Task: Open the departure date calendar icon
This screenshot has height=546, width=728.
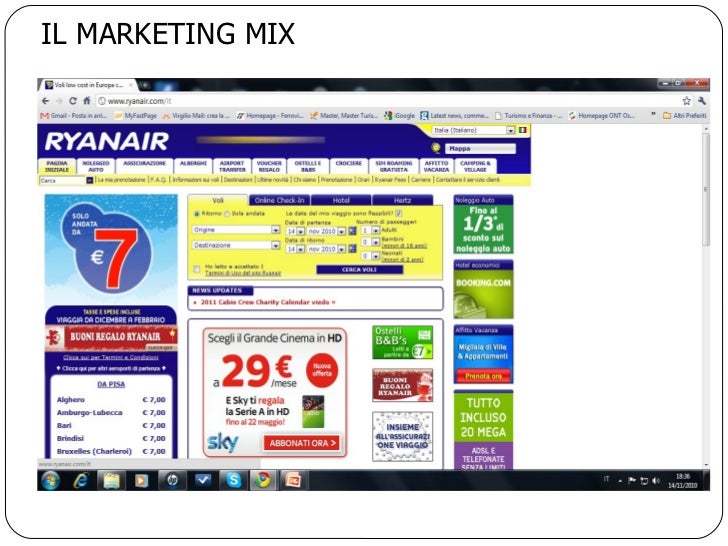Action: click(352, 231)
